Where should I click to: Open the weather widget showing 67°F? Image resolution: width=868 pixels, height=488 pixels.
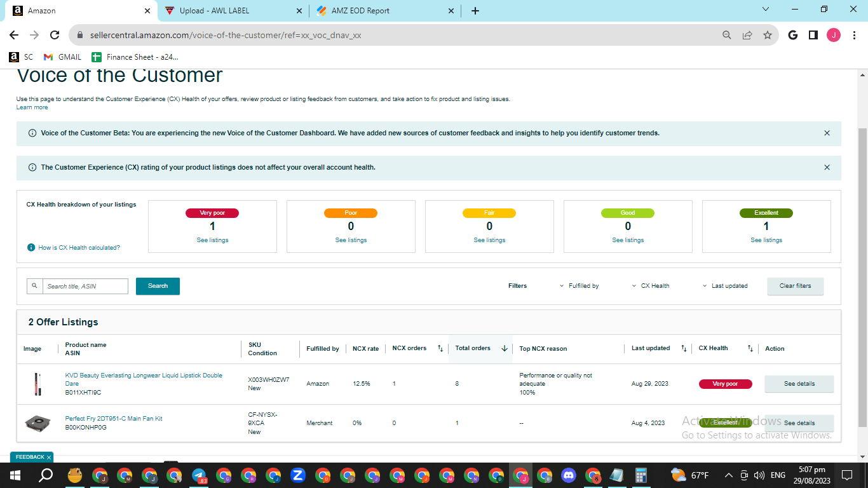pyautogui.click(x=690, y=475)
